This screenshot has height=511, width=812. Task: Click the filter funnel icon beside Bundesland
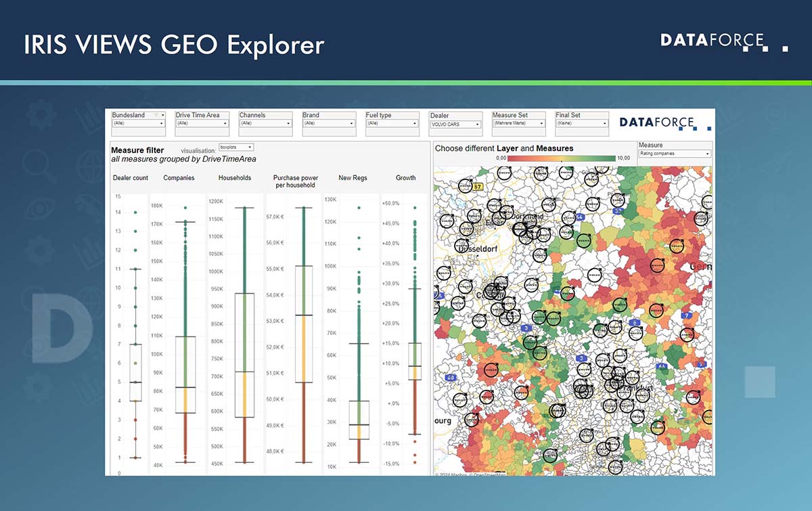[156, 115]
